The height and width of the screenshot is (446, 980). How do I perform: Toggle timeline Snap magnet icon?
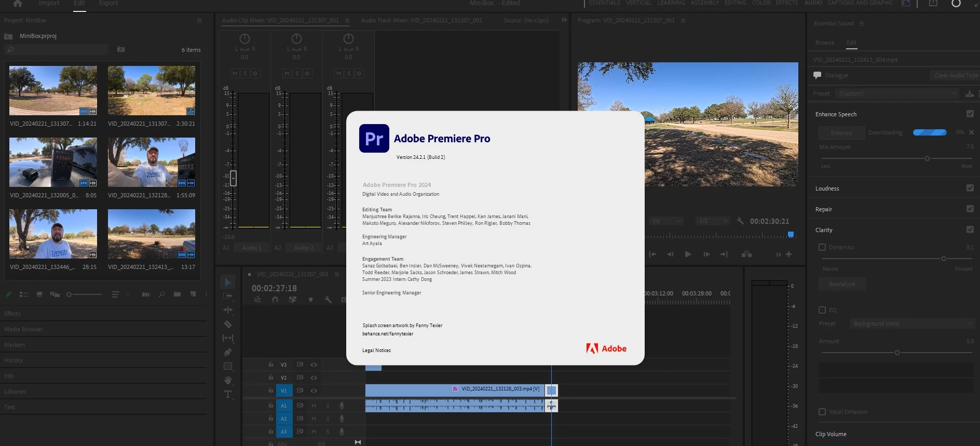(x=275, y=300)
